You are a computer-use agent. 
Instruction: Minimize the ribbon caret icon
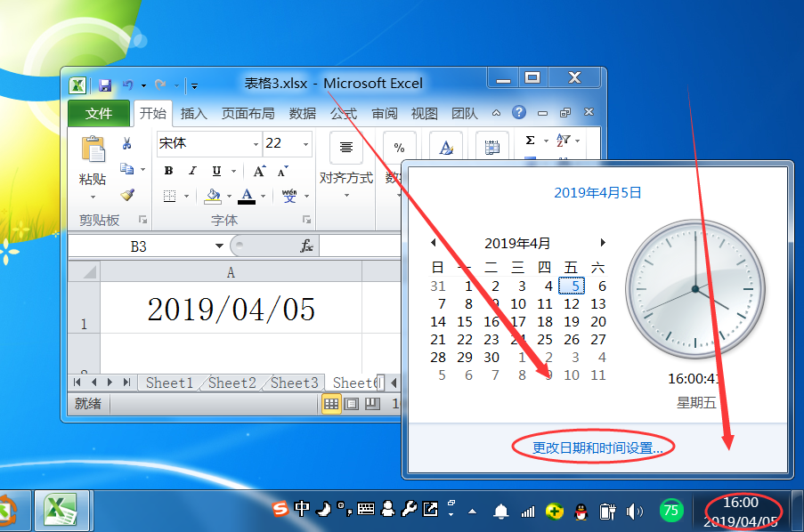[x=496, y=113]
